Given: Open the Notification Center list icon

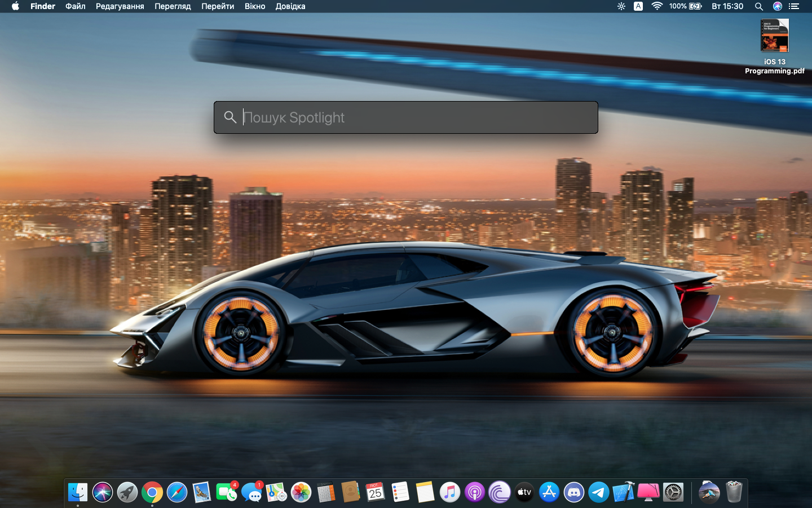Looking at the screenshot, I should tap(794, 6).
